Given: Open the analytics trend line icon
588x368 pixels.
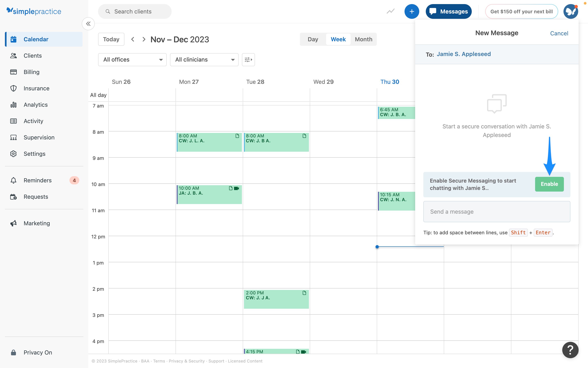Looking at the screenshot, I should (390, 11).
